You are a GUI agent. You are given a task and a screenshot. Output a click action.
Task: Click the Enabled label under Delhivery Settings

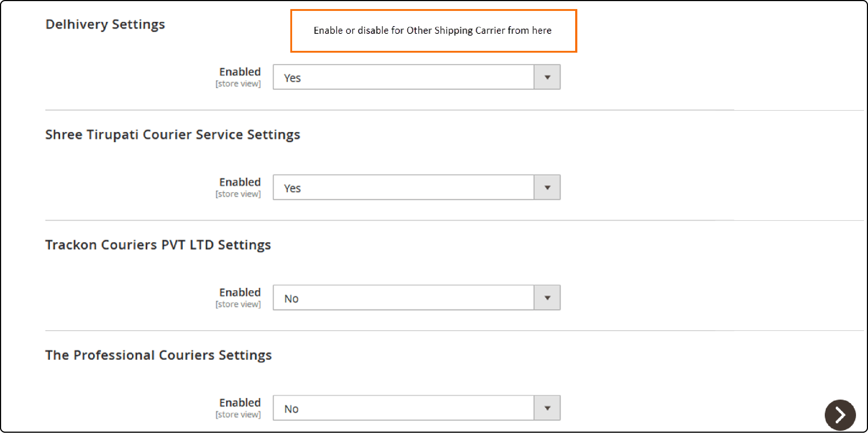pos(240,72)
